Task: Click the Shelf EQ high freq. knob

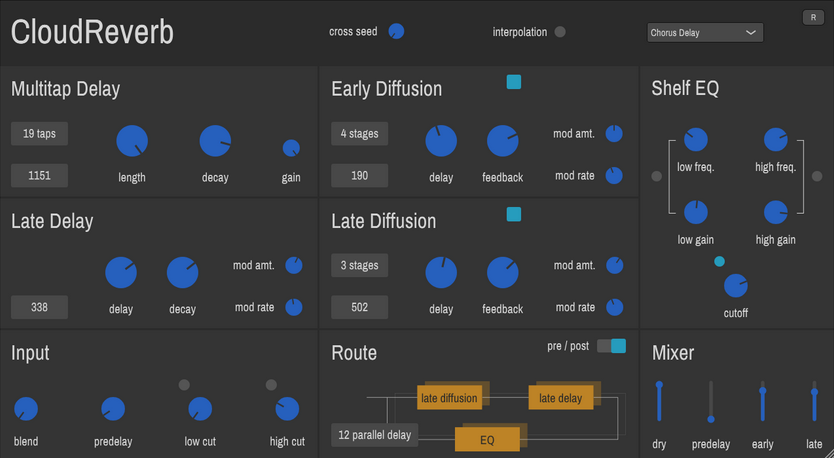Action: click(775, 139)
